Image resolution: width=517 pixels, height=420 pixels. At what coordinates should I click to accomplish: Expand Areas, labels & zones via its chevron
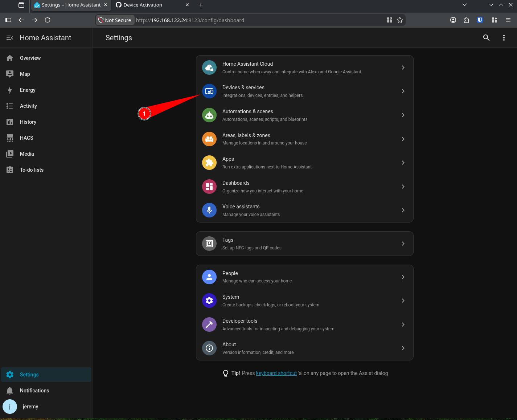[403, 139]
